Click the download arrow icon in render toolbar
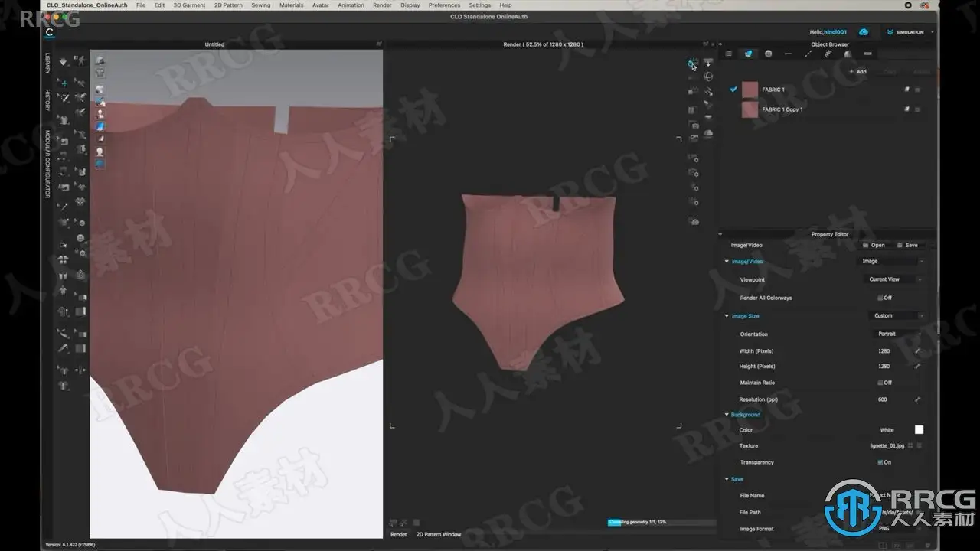This screenshot has height=551, width=980. tap(708, 63)
